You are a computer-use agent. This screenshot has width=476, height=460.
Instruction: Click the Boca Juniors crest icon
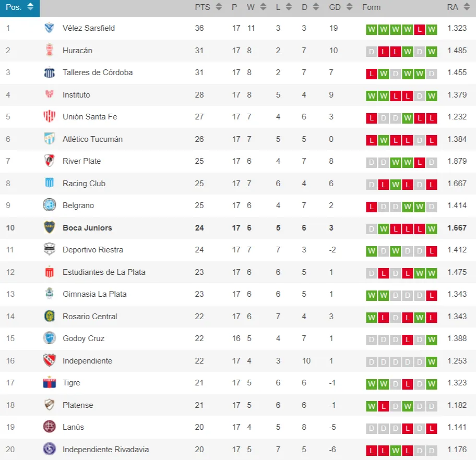[x=49, y=227]
